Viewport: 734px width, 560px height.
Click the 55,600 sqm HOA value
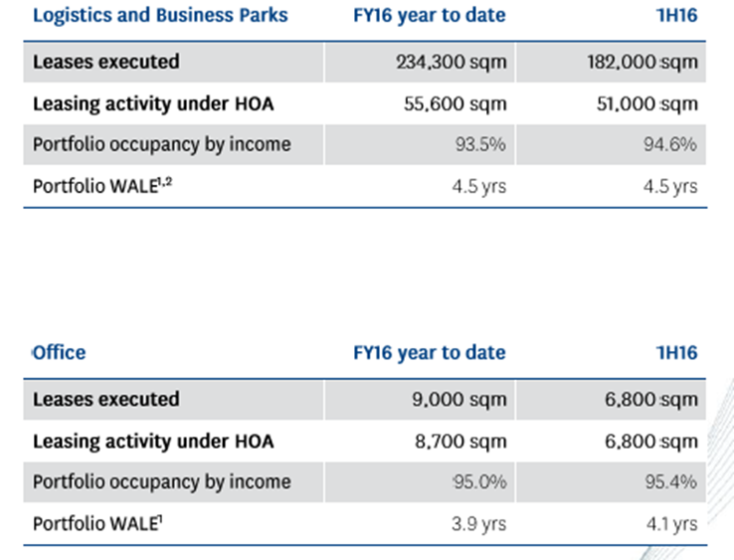pos(455,103)
